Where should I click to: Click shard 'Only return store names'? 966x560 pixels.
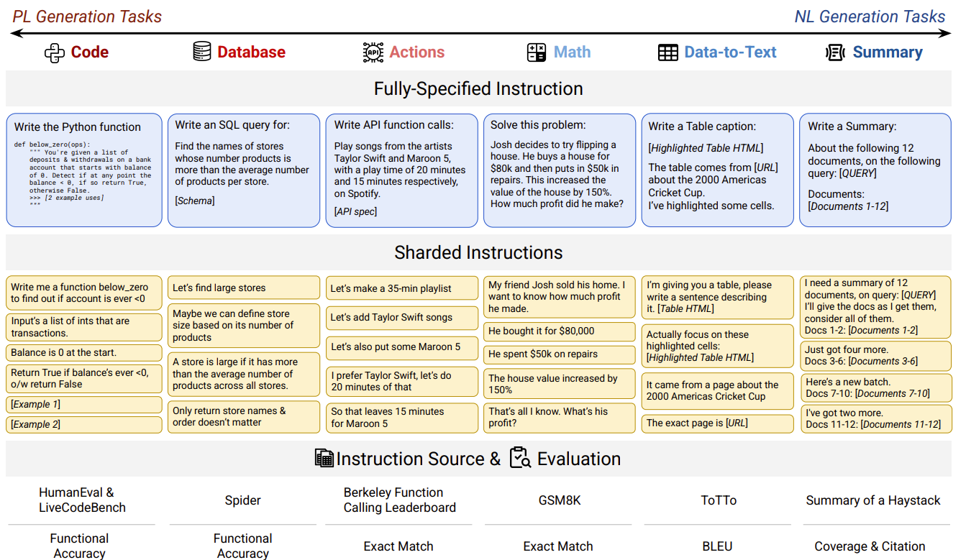pos(244,416)
